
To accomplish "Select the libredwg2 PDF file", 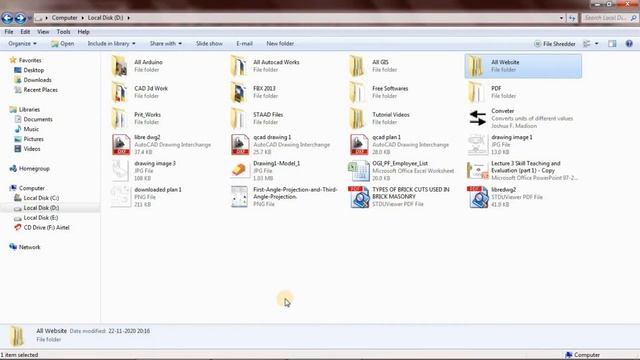I will [x=505, y=197].
